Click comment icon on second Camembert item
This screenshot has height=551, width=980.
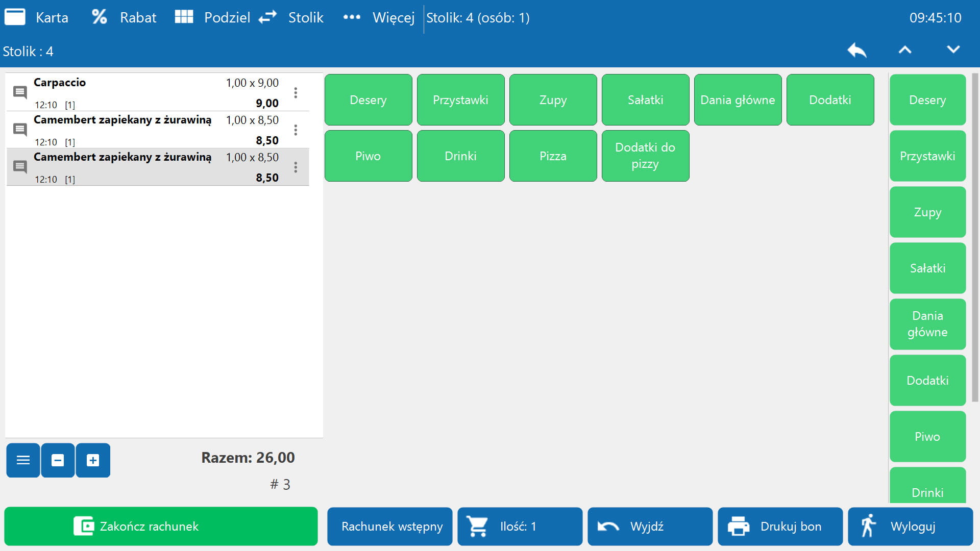point(20,167)
